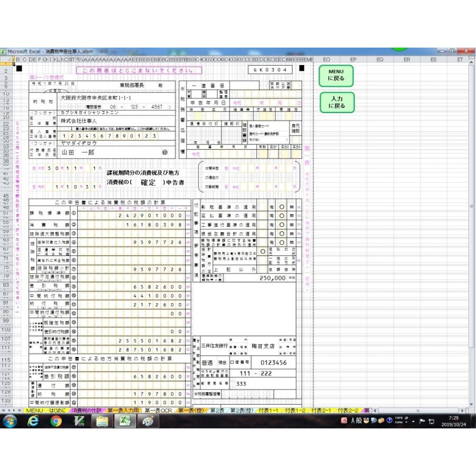Screen dimensions: 476x476
Task: Launch Internet Explorer from the taskbar
Action: pyautogui.click(x=33, y=421)
